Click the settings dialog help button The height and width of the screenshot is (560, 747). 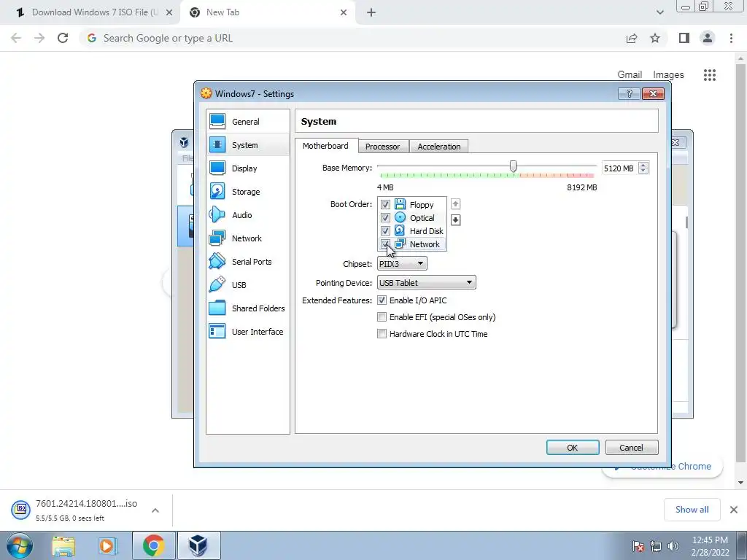(629, 94)
